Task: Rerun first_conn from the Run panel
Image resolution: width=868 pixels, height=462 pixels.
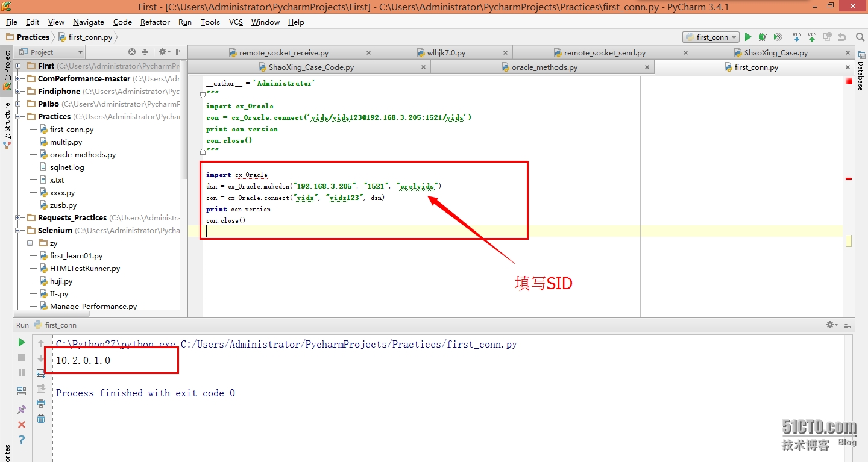Action: tap(22, 342)
